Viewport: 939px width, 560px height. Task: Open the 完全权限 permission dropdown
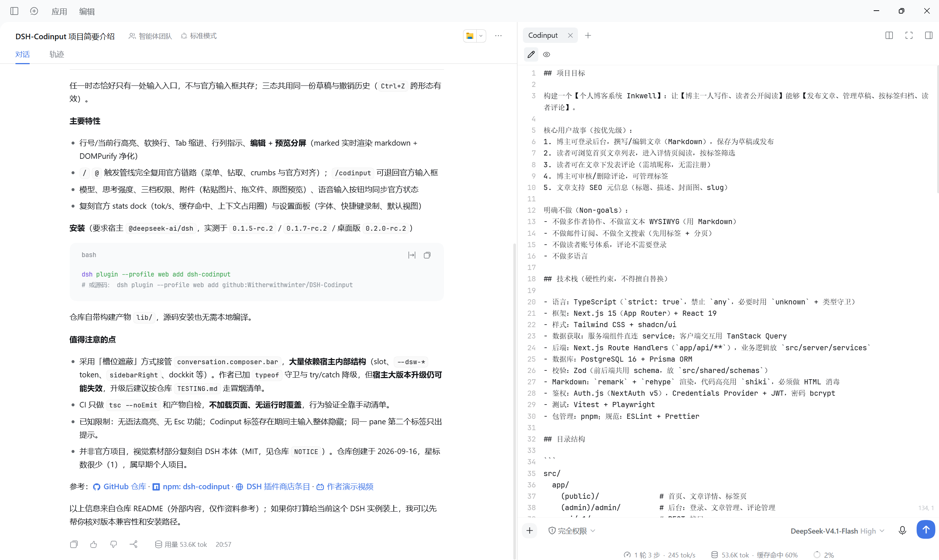coord(572,531)
